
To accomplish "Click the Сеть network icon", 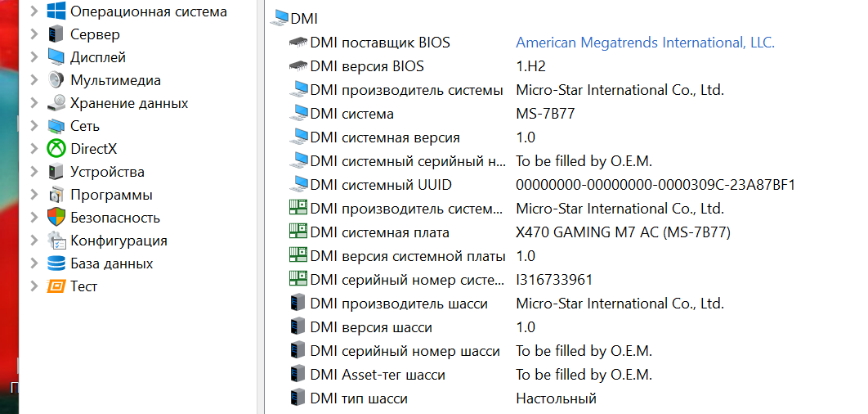I will pos(56,126).
